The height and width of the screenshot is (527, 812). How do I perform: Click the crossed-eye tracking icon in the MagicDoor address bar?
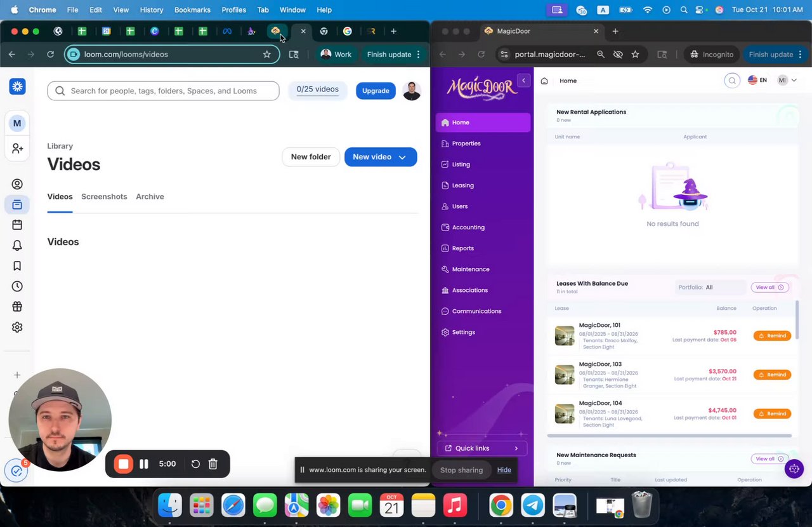pos(618,55)
